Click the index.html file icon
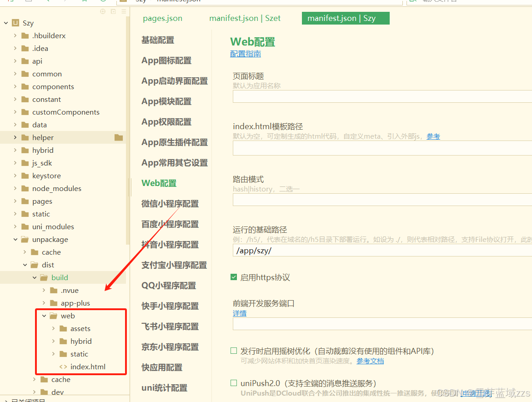Viewport: 532px width, 402px height. click(64, 367)
